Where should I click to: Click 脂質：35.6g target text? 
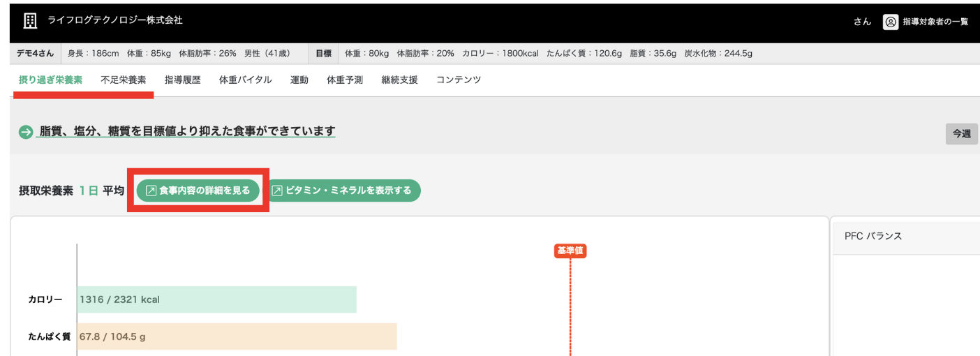pyautogui.click(x=653, y=53)
